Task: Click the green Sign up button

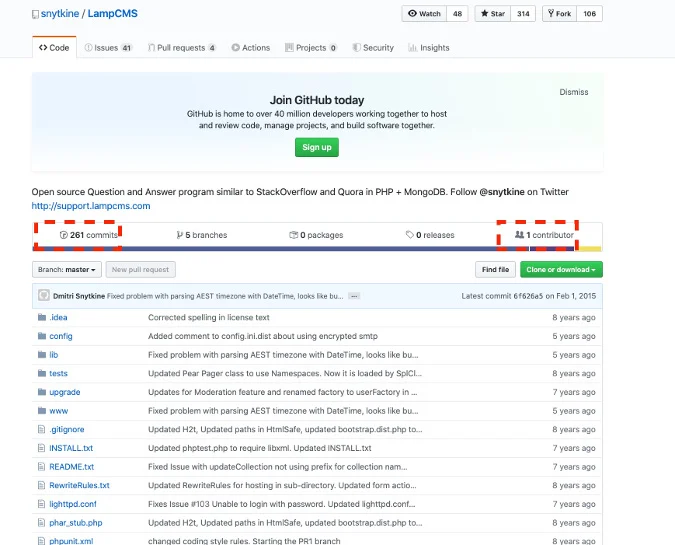Action: (317, 147)
